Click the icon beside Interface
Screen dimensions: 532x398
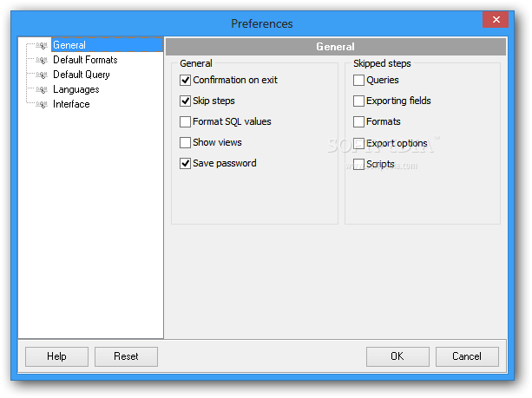click(x=42, y=104)
